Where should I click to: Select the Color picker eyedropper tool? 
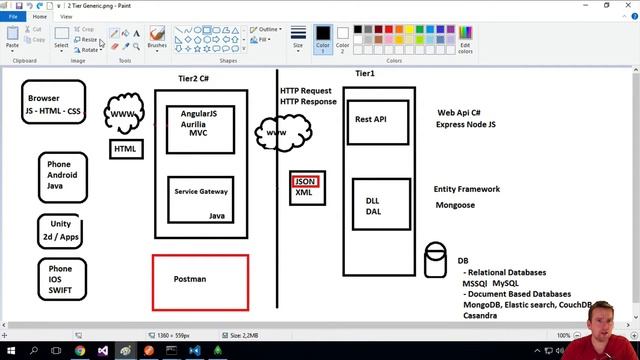coord(125,47)
